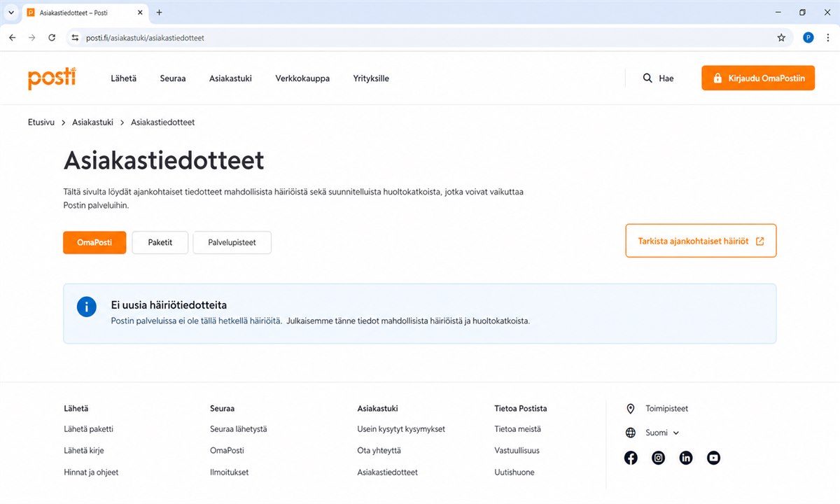840x504 pixels.
Task: Close the Asiakastiedotteet browser tab
Action: [139, 13]
